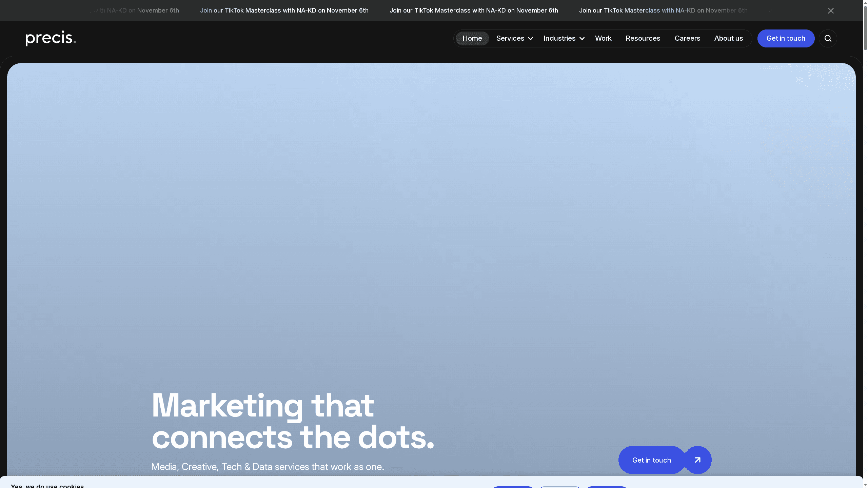Open the TikTok Masterclass with NA-KD link
Viewport: 868px width, 488px height.
[284, 11]
